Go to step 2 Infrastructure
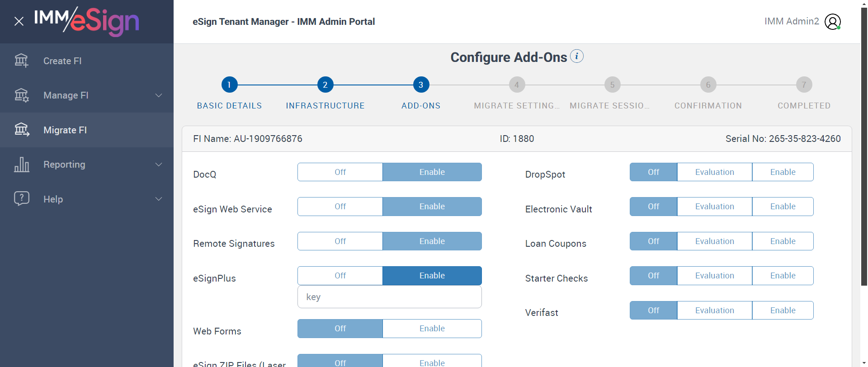 325,85
